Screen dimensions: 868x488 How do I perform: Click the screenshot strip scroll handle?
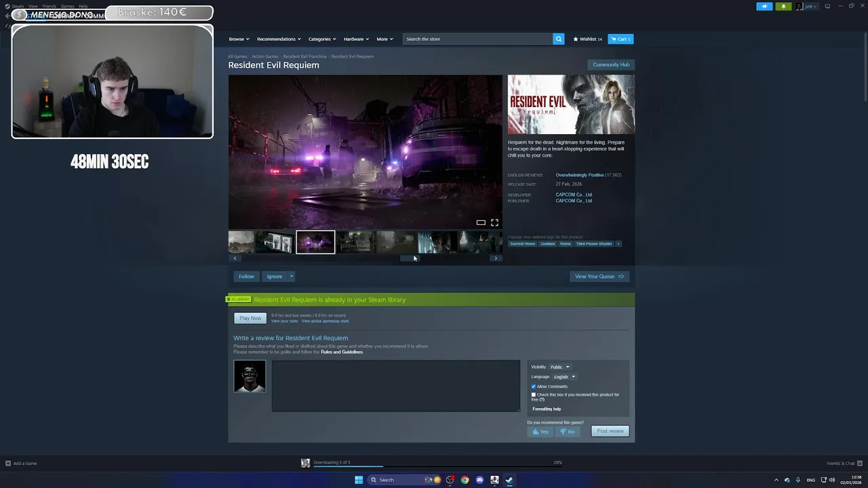[x=410, y=258]
